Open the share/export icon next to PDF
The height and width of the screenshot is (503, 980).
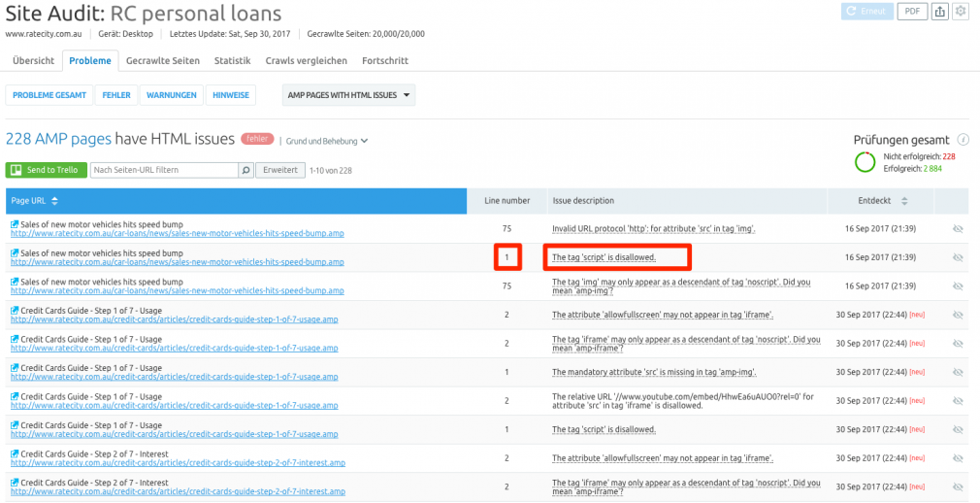point(940,12)
